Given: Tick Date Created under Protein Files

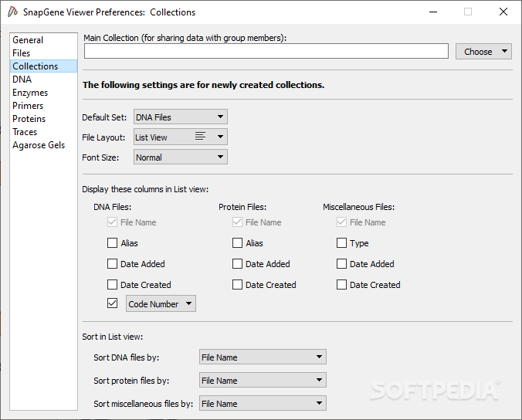Looking at the screenshot, I should click(x=237, y=285).
